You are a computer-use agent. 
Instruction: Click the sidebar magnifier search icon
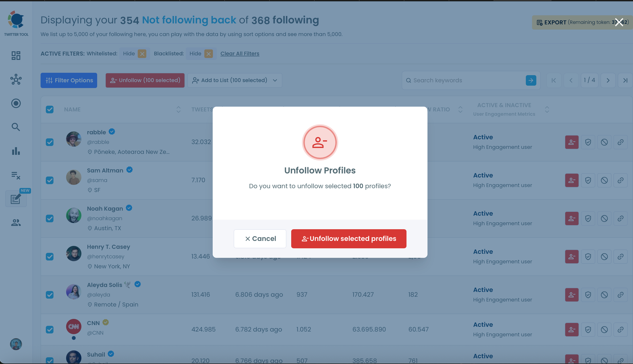coord(16,127)
